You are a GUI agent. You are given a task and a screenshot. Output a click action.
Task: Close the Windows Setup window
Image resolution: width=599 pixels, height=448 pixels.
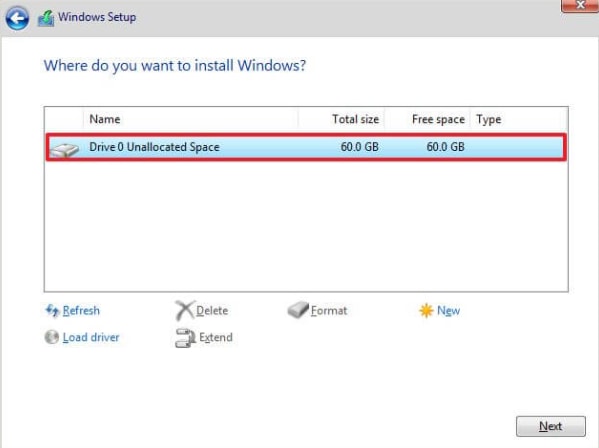tap(580, 5)
